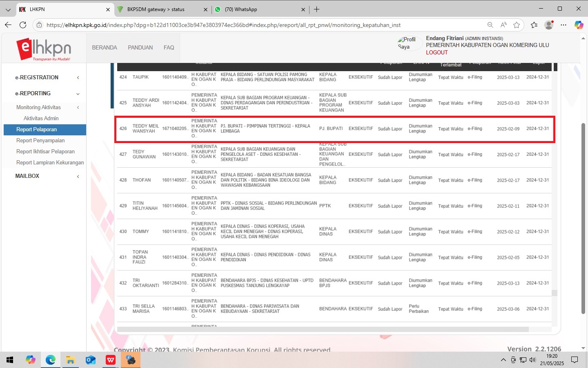The image size is (588, 368).
Task: Add page to favorites star icon
Action: coord(517,25)
